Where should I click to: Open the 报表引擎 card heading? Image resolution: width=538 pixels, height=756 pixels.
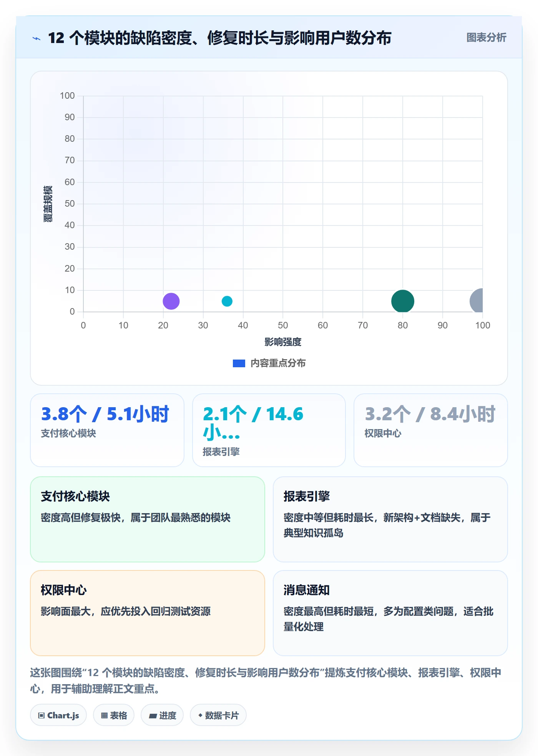(x=307, y=496)
